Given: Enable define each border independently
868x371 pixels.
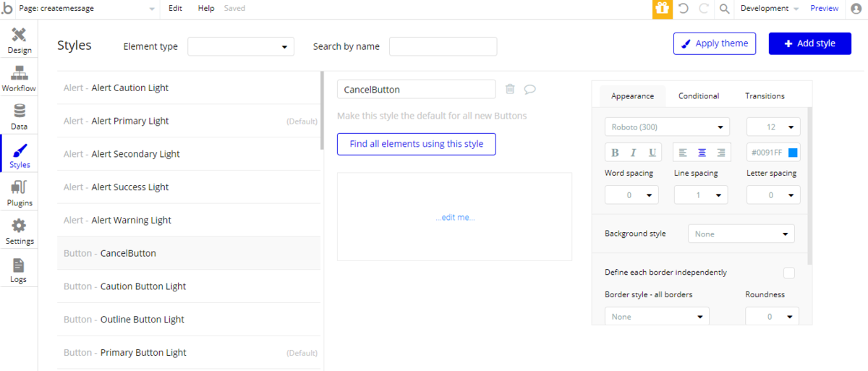Looking at the screenshot, I should tap(788, 273).
